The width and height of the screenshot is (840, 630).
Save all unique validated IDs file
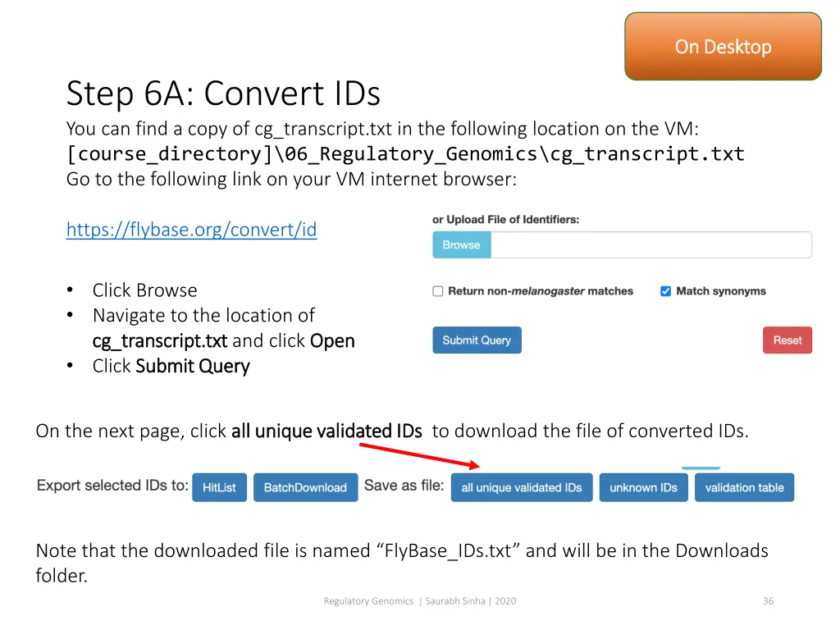click(521, 487)
